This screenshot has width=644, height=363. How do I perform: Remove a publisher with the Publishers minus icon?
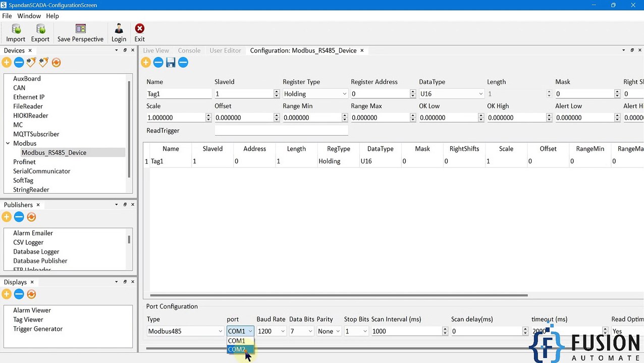(x=19, y=217)
